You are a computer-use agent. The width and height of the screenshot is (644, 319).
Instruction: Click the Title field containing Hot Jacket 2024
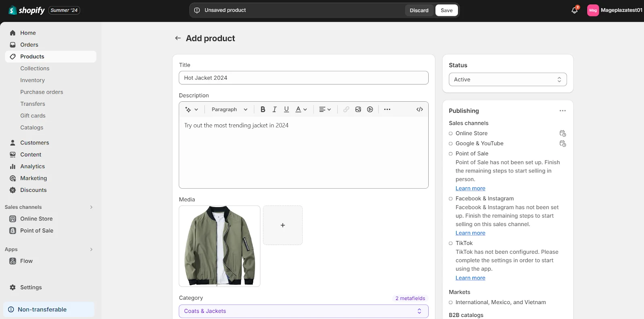(x=303, y=78)
